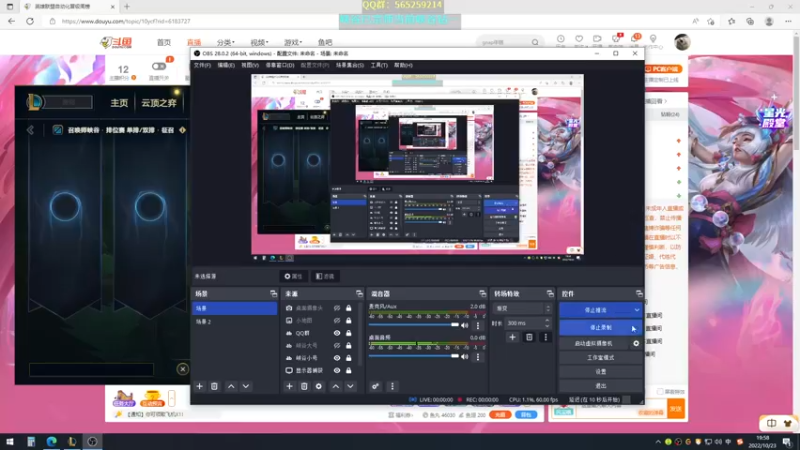Open the 桌面音频 three-dot options
800x450 pixels.
(478, 357)
